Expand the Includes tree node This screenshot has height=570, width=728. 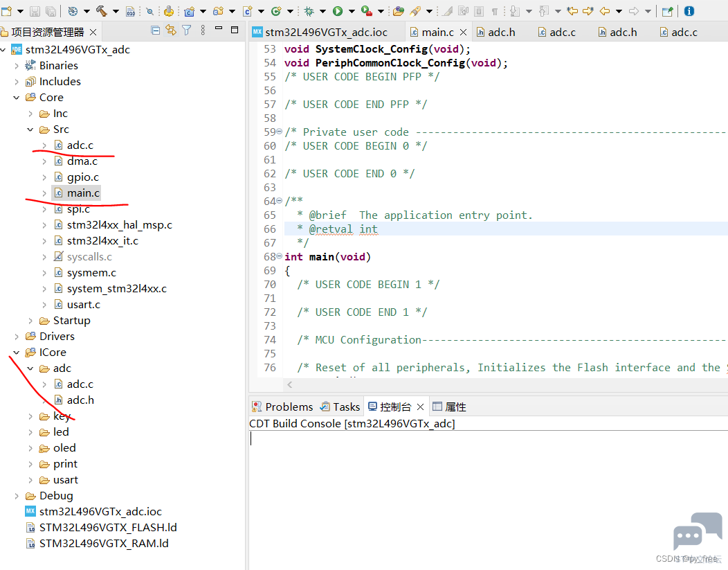click(x=17, y=82)
